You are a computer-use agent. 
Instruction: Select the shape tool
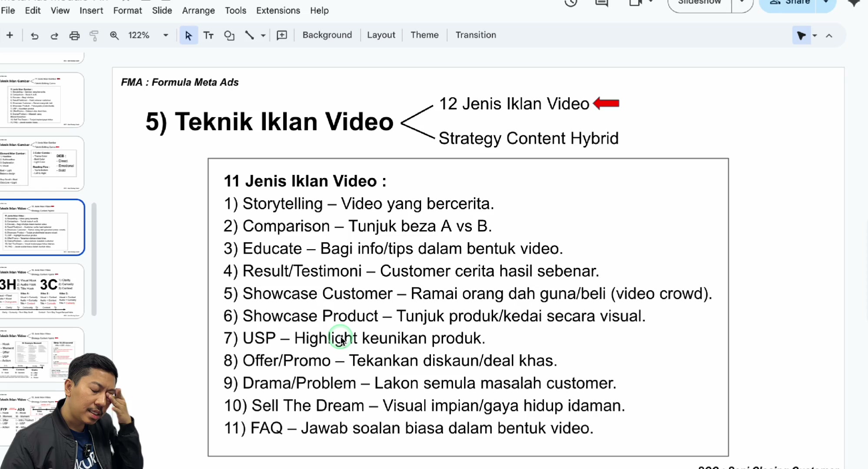coord(229,36)
